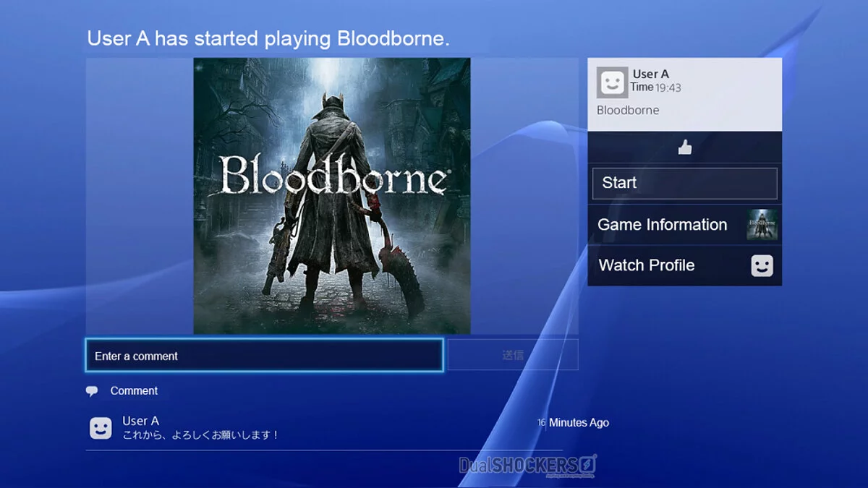
Task: Click the Enter a comment field
Action: pos(264,356)
